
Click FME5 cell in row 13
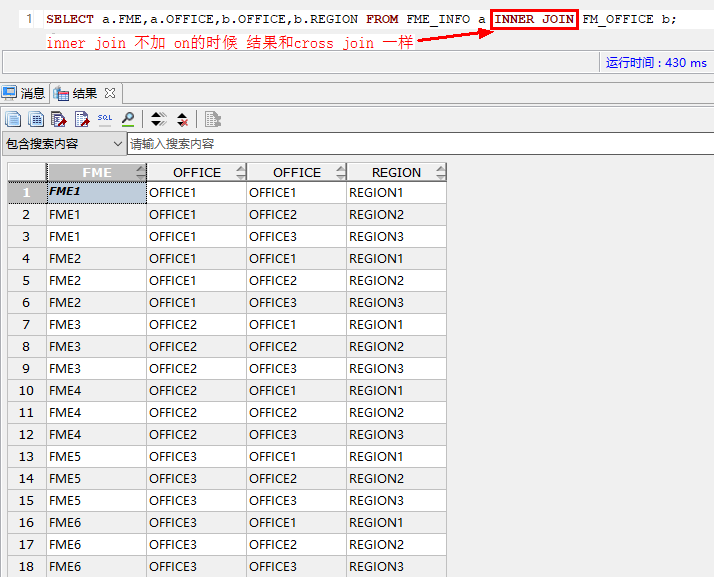pos(96,457)
